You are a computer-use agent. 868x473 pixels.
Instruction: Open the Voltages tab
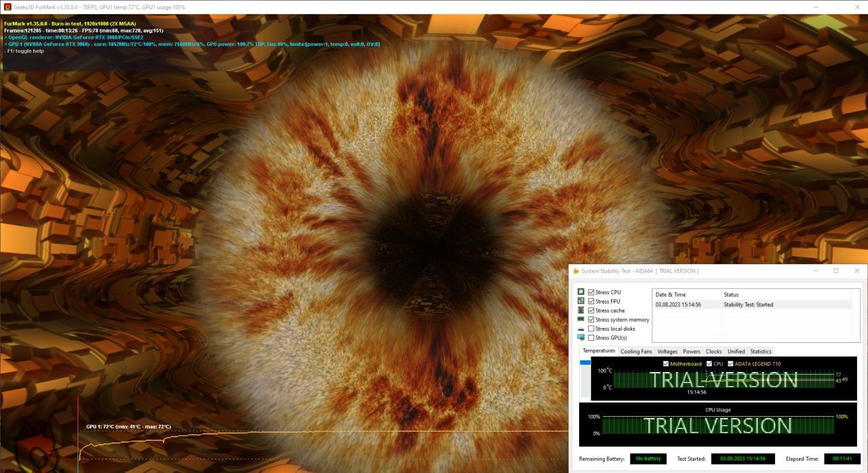click(667, 352)
